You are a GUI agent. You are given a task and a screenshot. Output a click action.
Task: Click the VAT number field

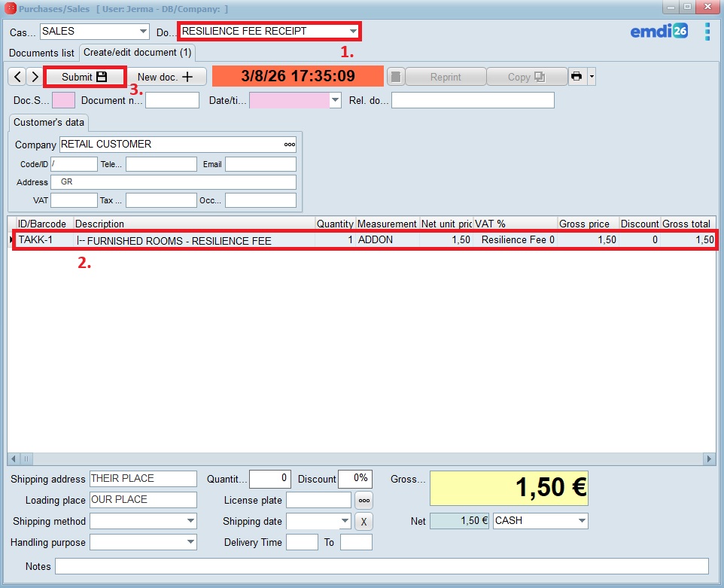coord(74,200)
